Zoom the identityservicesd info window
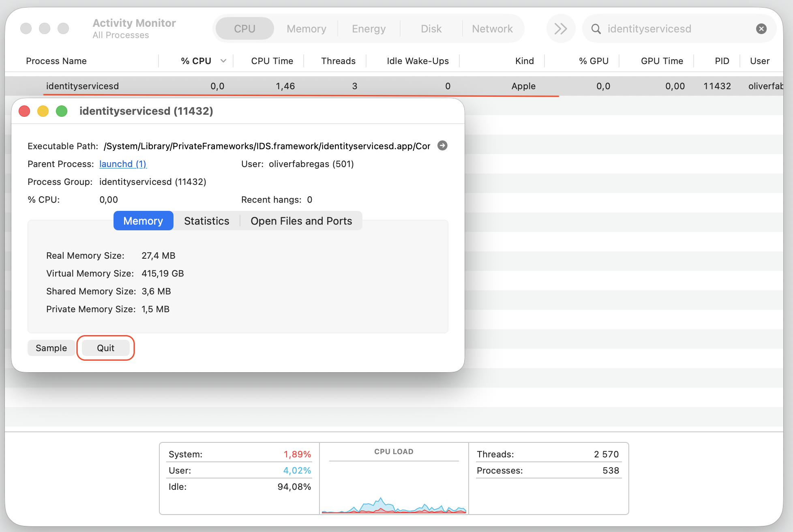The image size is (793, 532). tap(62, 111)
